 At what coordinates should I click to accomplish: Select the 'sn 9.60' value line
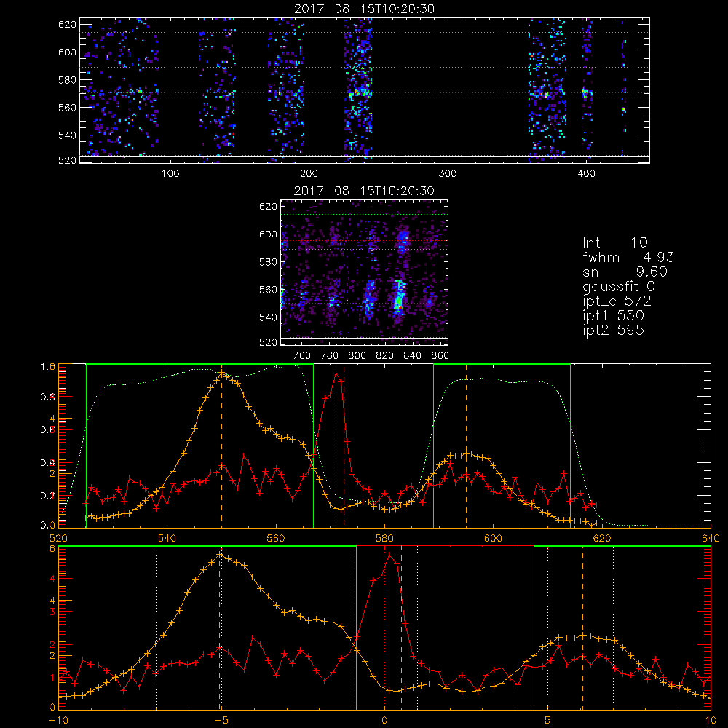[625, 272]
